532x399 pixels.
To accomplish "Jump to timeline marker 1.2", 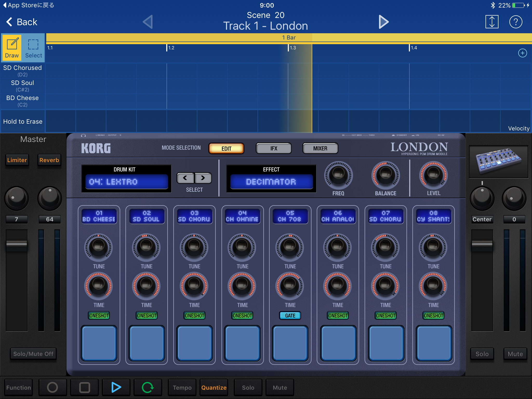I will [x=171, y=48].
